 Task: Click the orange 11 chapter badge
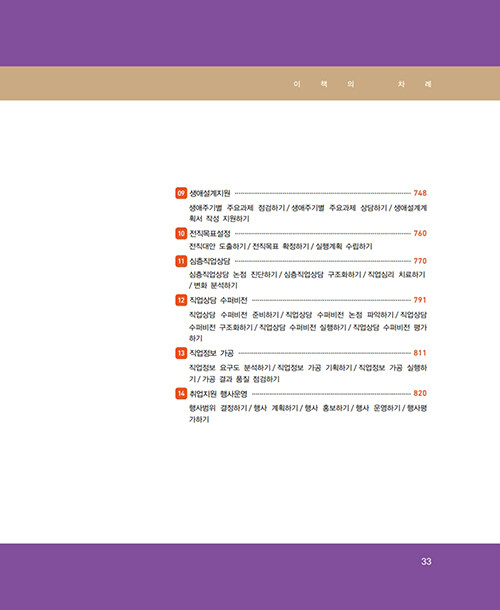click(181, 261)
